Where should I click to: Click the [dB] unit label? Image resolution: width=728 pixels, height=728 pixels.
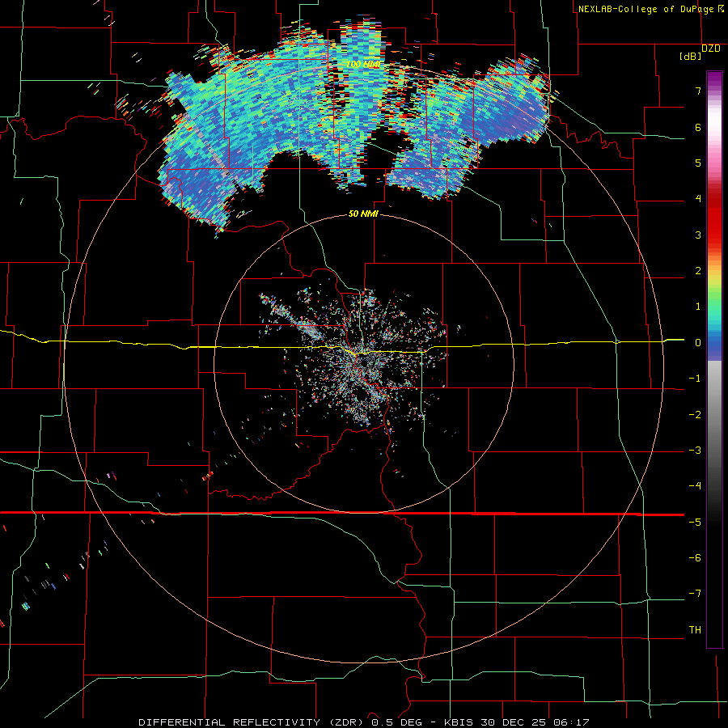pos(691,56)
